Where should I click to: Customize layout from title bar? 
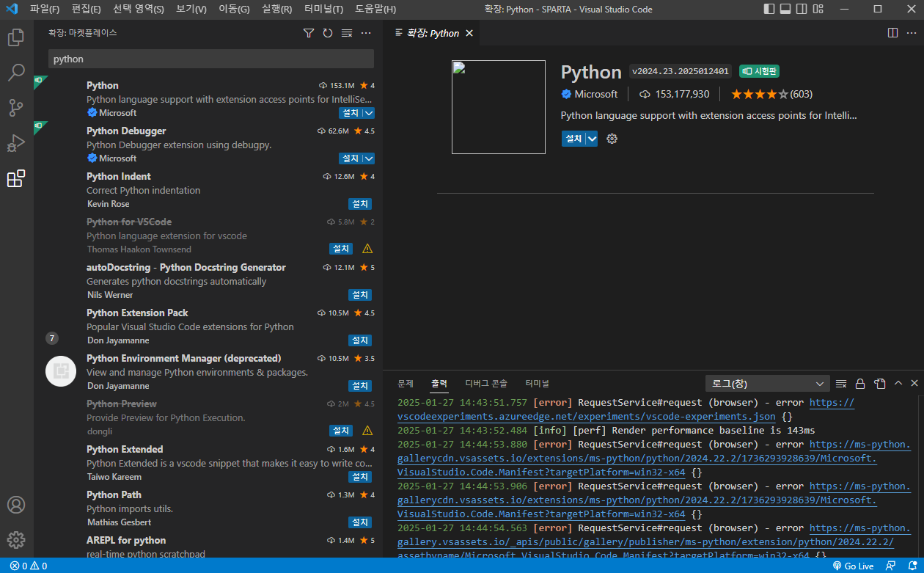coord(818,9)
